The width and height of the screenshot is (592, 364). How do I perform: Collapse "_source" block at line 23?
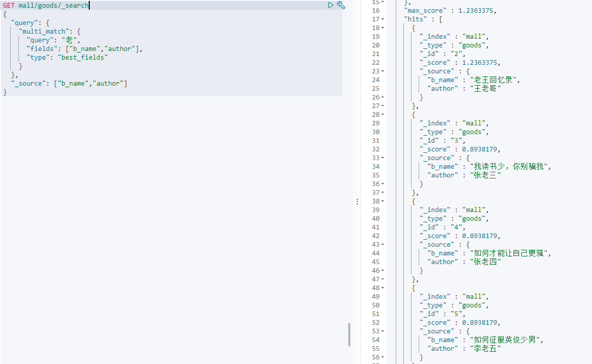383,71
